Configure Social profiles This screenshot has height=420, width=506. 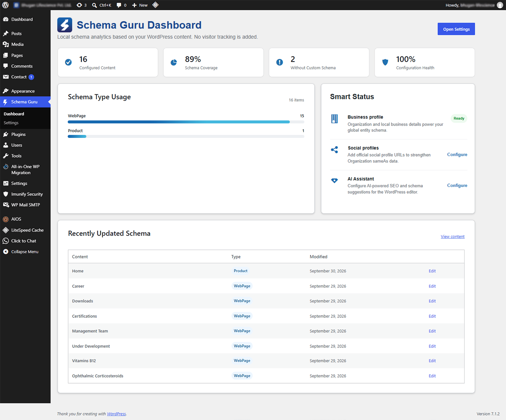coord(457,155)
